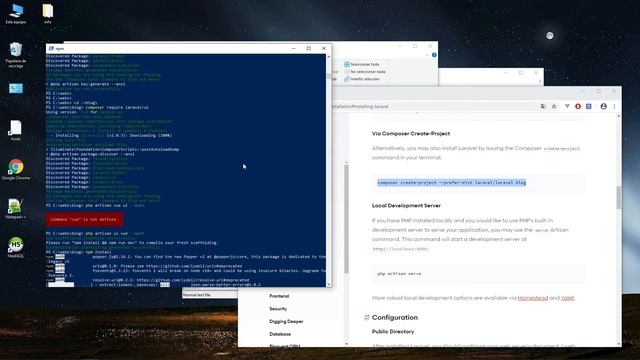Click the Via Composer Create-Project heading
640x360 pixels.
point(411,133)
